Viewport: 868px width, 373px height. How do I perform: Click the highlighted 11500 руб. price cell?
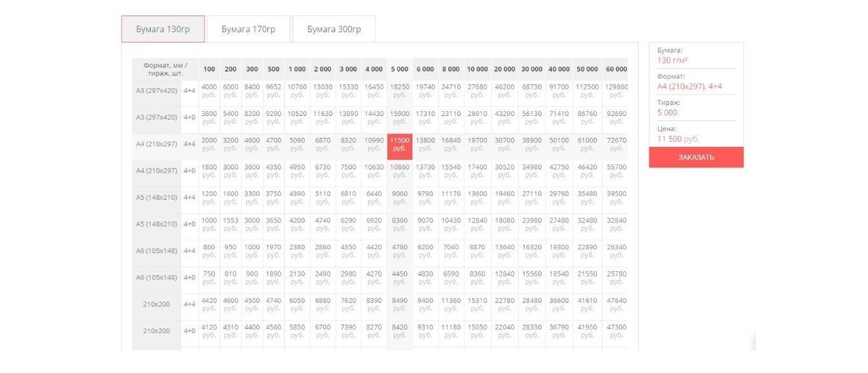pos(400,144)
